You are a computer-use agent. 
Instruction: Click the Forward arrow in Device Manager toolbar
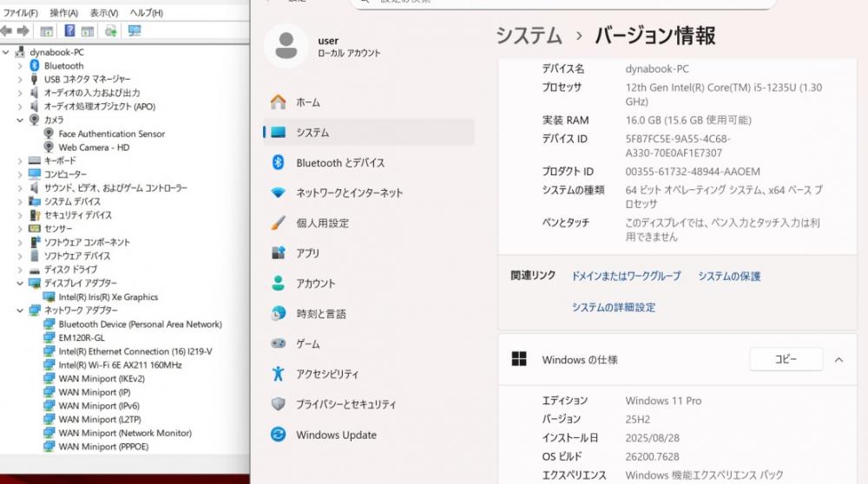[23, 31]
